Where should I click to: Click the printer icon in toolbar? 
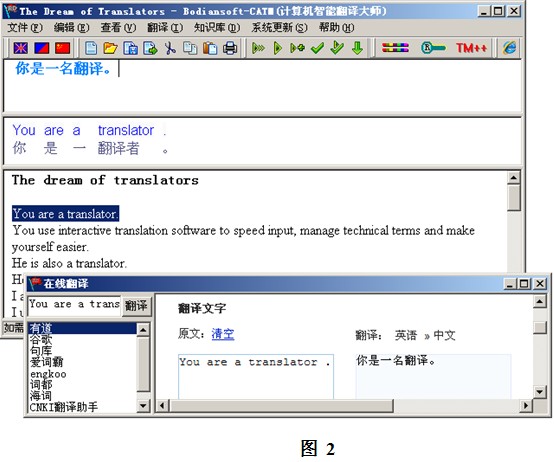coord(230,48)
